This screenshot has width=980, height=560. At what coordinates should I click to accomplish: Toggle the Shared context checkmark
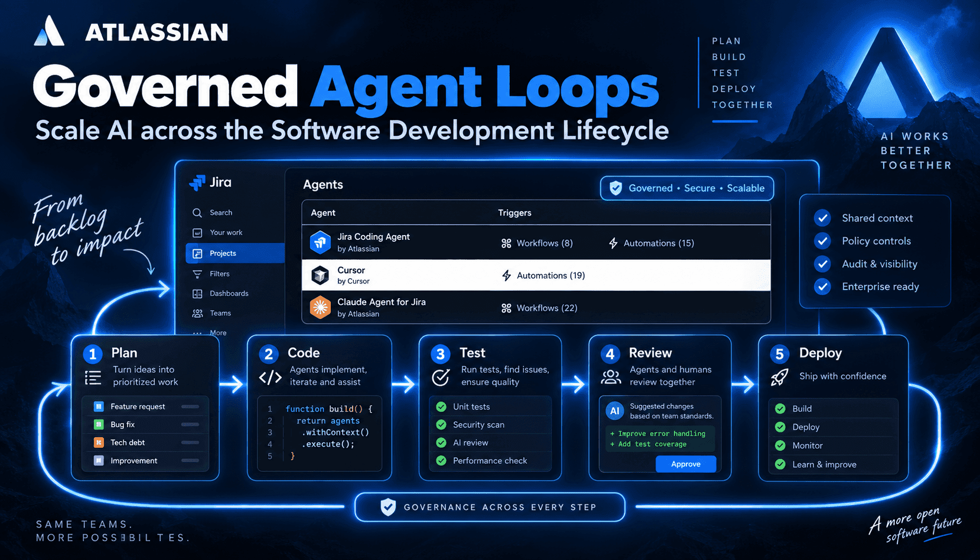click(x=822, y=218)
